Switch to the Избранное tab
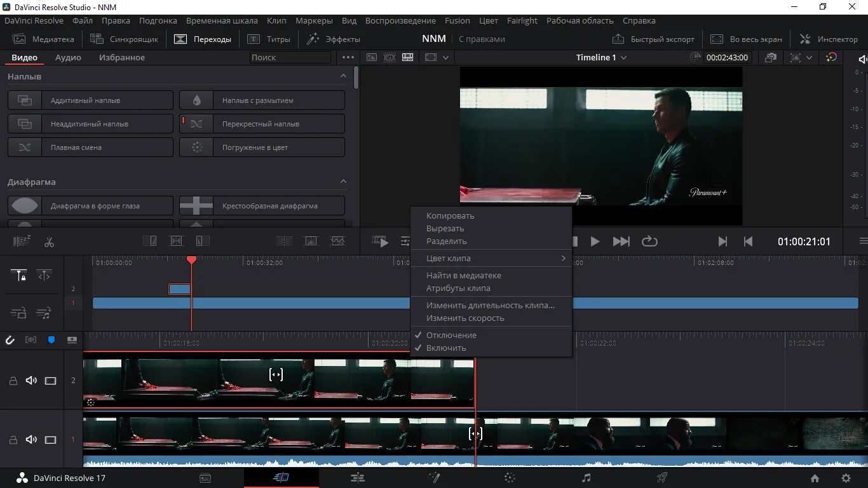The width and height of the screenshot is (868, 488). (122, 57)
